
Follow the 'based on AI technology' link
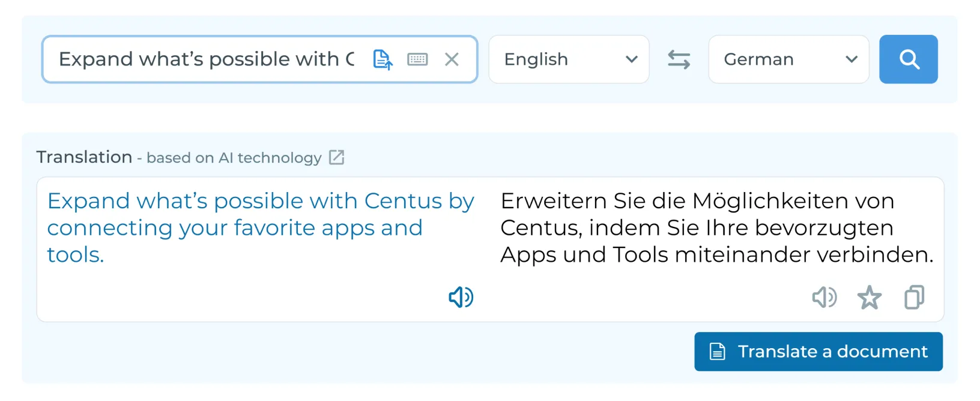pos(234,158)
